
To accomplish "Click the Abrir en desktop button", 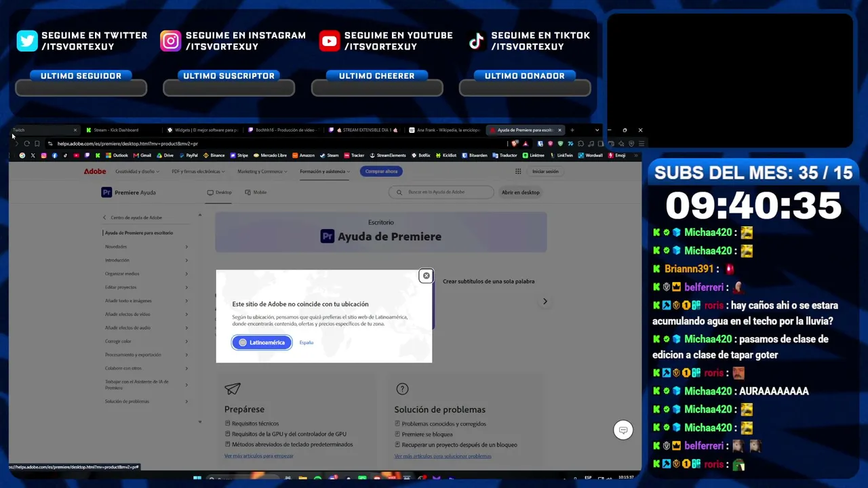I will pyautogui.click(x=521, y=192).
